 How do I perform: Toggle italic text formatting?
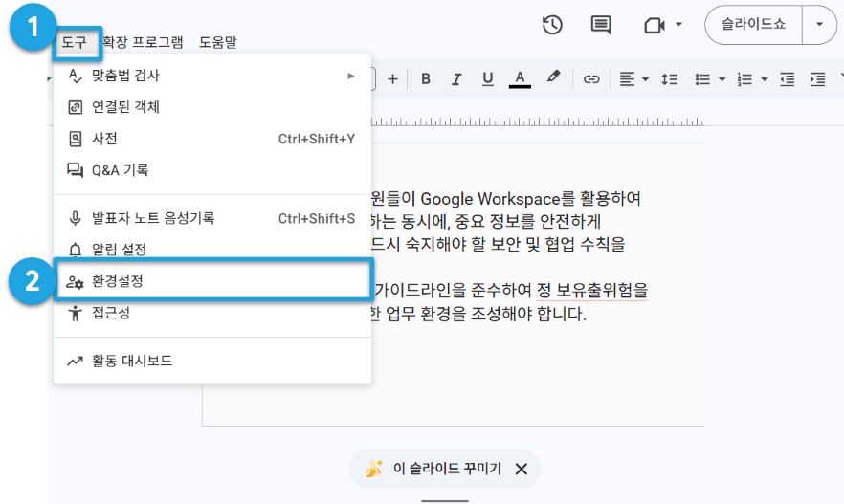coord(456,79)
